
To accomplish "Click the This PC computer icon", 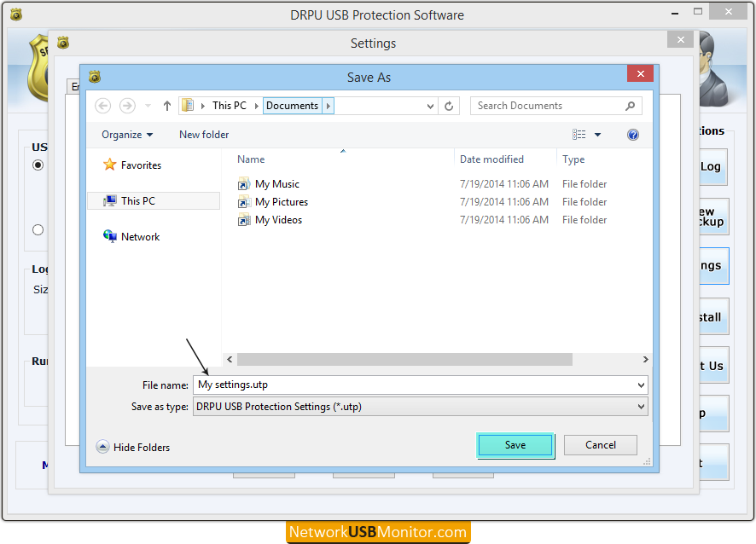I will 110,200.
